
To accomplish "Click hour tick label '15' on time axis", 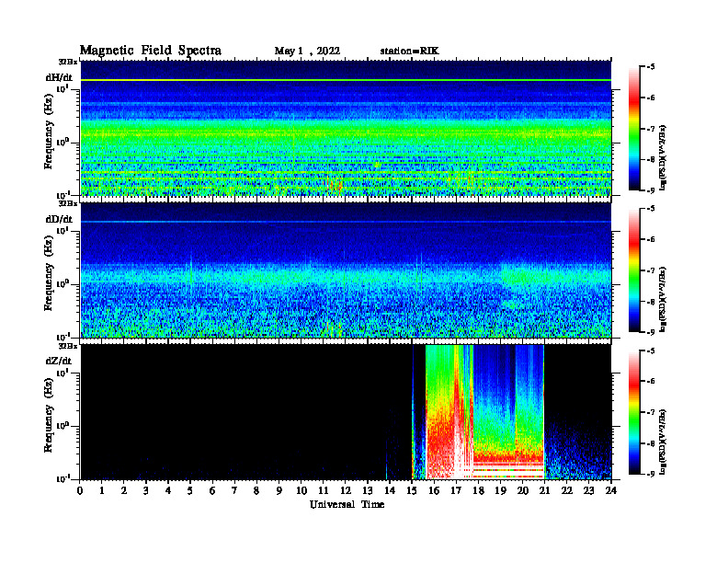I will click(x=412, y=491).
